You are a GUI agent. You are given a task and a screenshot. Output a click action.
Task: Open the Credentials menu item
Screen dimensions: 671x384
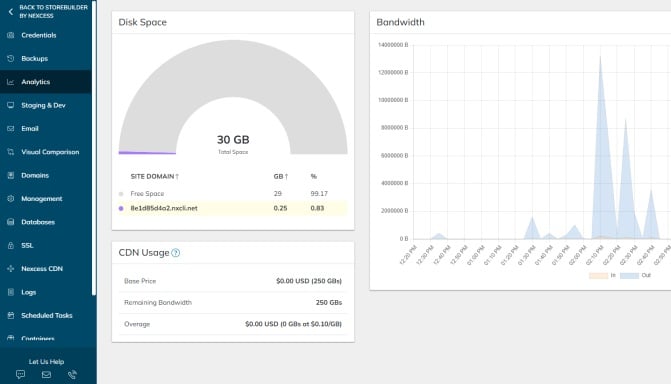(46, 35)
